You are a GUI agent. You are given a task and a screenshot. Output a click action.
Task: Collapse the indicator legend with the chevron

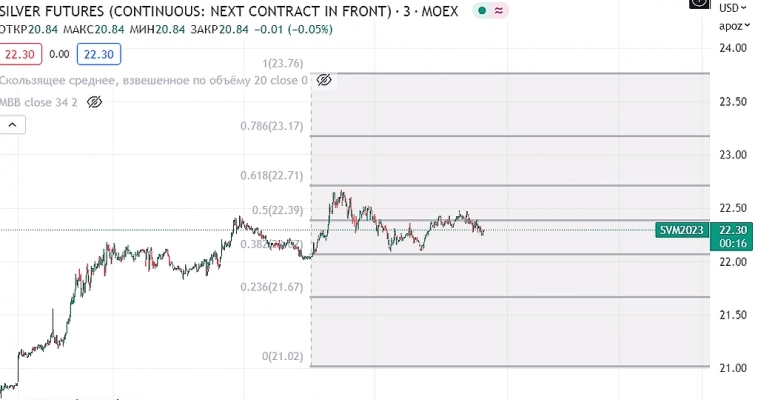(13, 125)
